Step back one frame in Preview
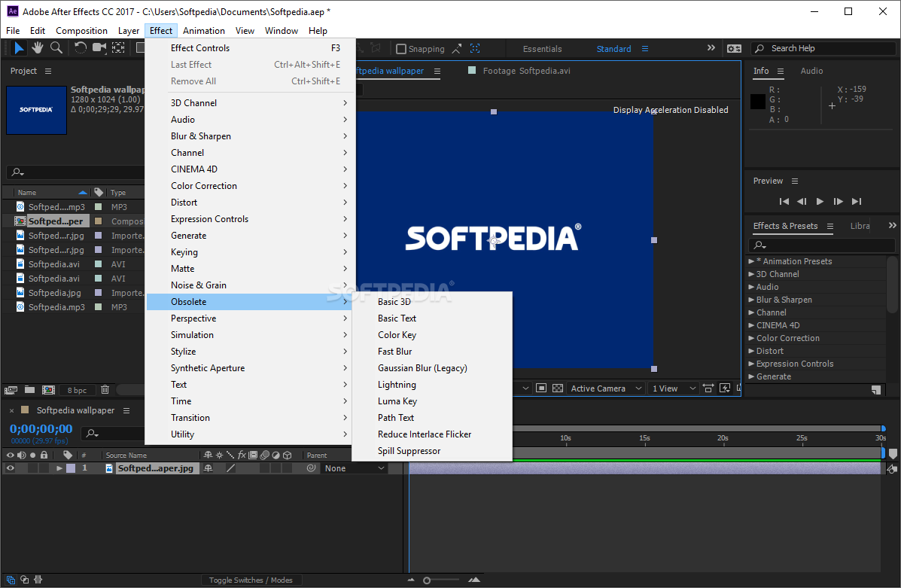 click(x=802, y=201)
